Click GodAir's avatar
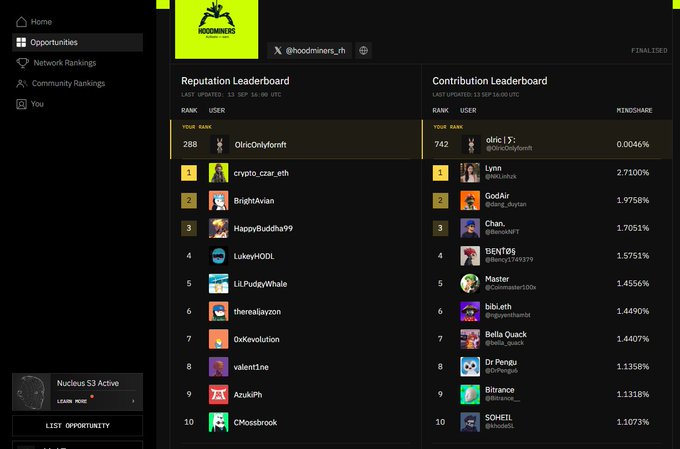Screen dimensions: 680x449 [470, 200]
